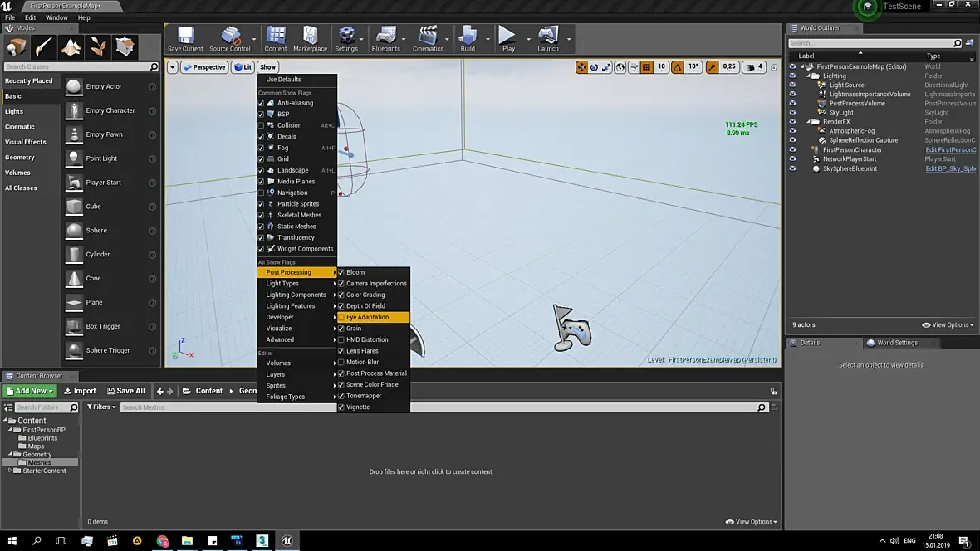
Task: Enable the Eye Adaptation checkbox
Action: [x=341, y=317]
